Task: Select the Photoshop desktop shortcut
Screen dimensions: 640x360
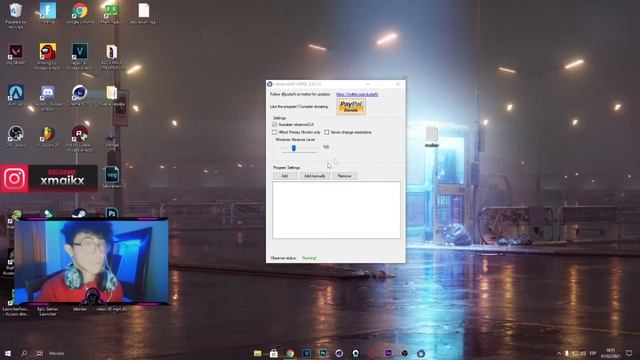Action: 111,213
